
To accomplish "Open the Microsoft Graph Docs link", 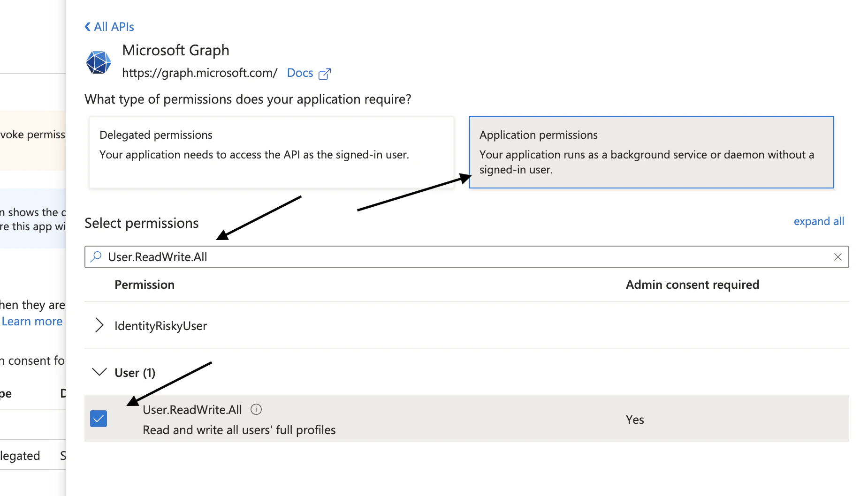I will (x=300, y=73).
